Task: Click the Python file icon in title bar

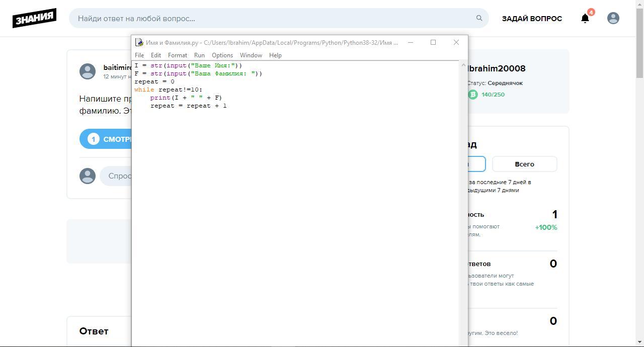Action: (139, 43)
